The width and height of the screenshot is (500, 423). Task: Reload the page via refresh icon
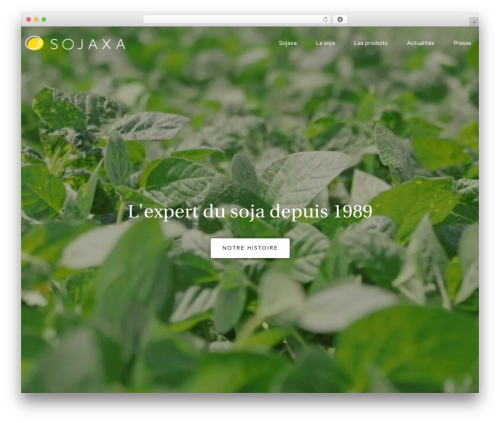tap(325, 20)
